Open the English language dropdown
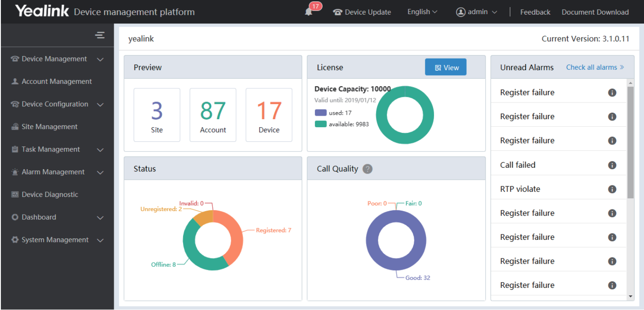Viewport: 644px width, 310px height. tap(421, 12)
